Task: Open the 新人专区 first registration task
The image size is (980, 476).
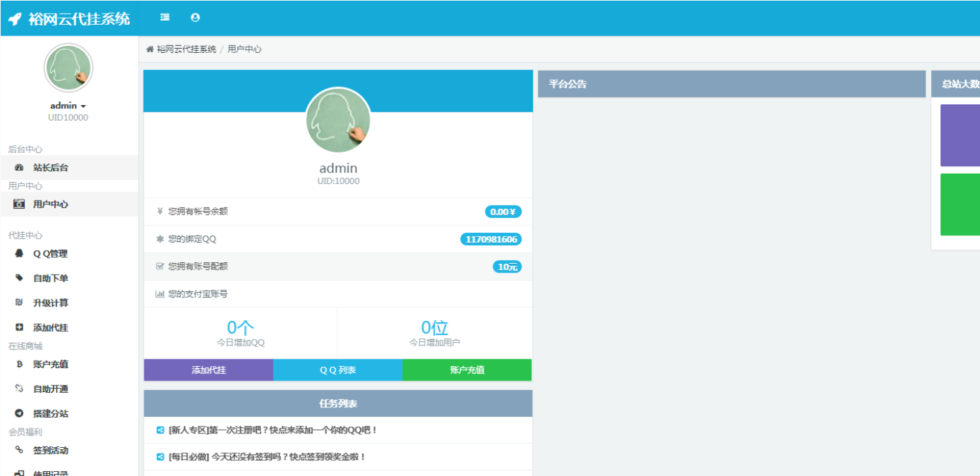Action: click(x=273, y=430)
